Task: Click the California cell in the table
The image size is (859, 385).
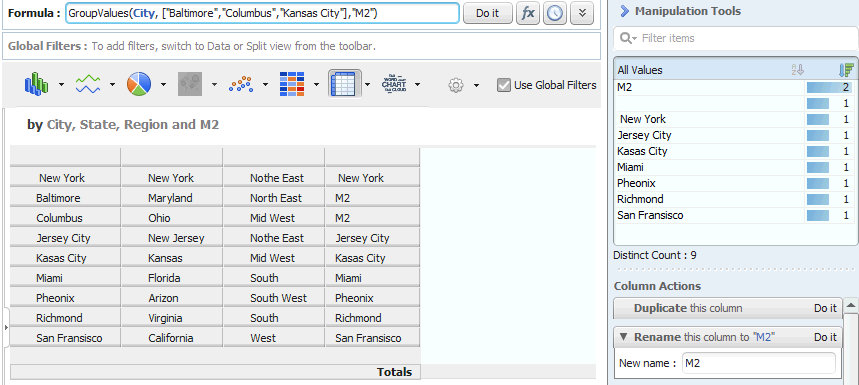Action: pos(171,338)
